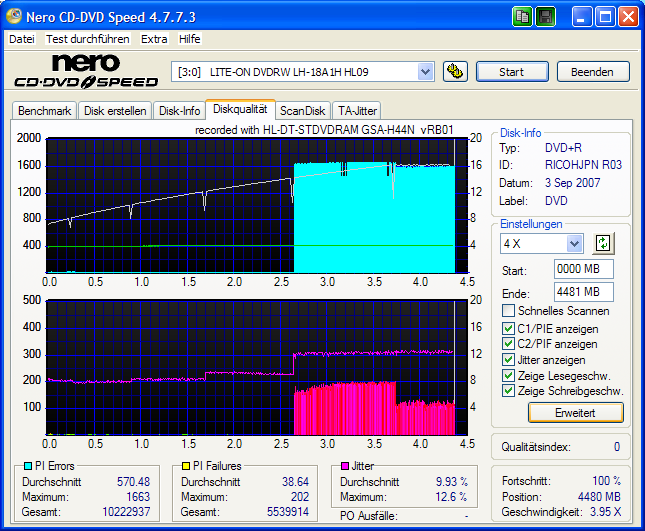Image resolution: width=645 pixels, height=531 pixels.
Task: Click the drive options icon beside drive selector
Action: tap(455, 72)
